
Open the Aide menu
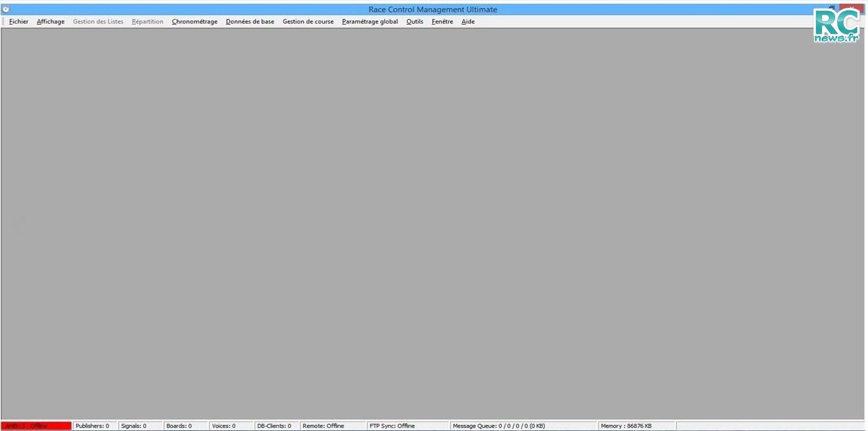[x=468, y=22]
